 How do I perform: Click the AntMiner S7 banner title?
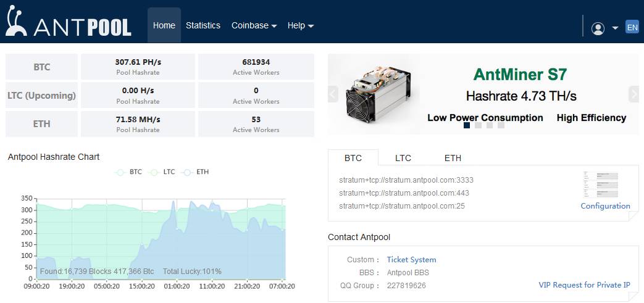(520, 74)
